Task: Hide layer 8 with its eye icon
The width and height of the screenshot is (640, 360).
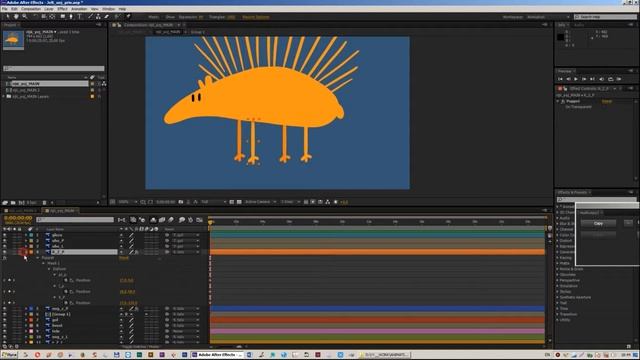Action: 4,326
